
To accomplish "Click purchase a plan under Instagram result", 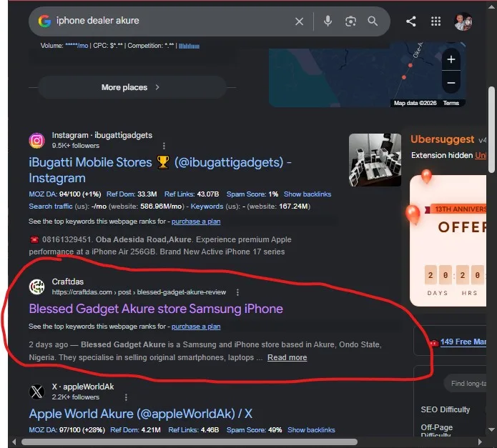I will pyautogui.click(x=196, y=221).
